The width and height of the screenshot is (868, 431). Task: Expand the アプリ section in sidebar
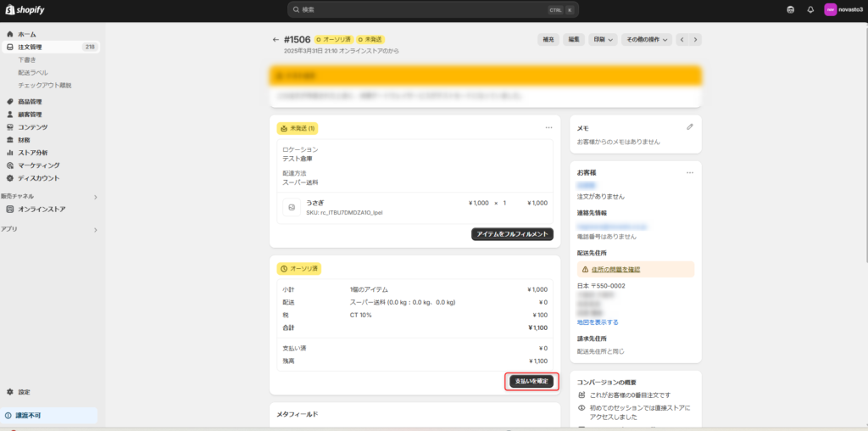coord(95,229)
